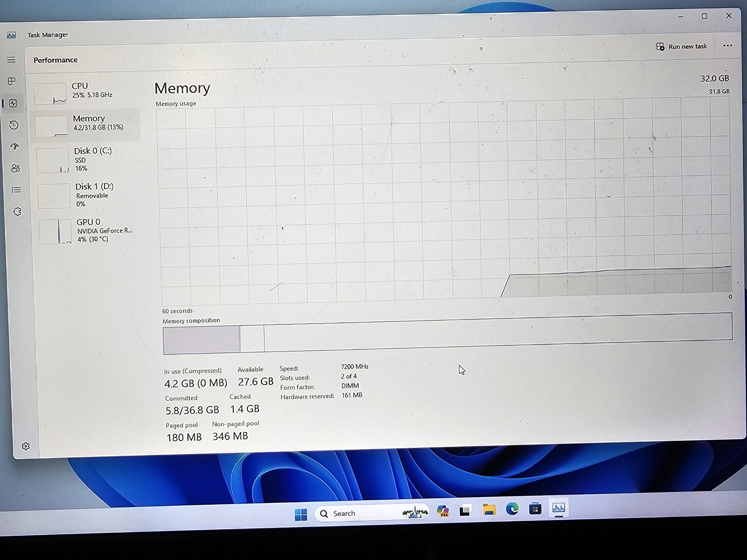Open the Startup apps page icon
747x560 pixels.
click(x=15, y=147)
